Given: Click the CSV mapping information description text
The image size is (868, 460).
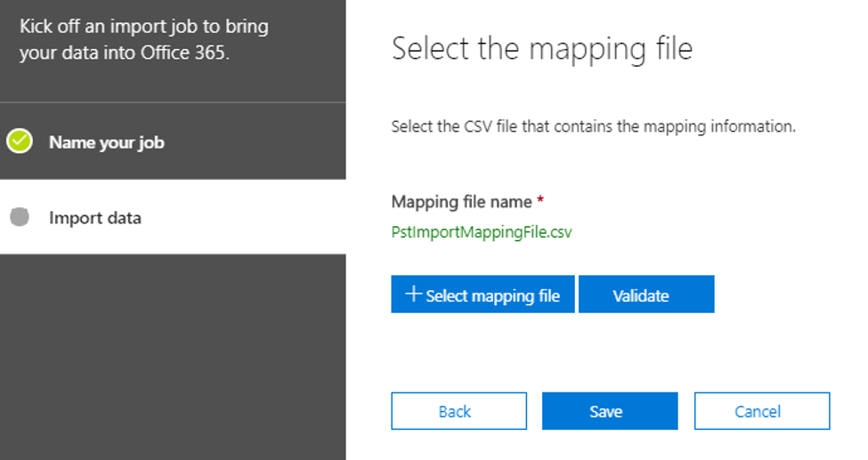Looking at the screenshot, I should click(x=593, y=126).
